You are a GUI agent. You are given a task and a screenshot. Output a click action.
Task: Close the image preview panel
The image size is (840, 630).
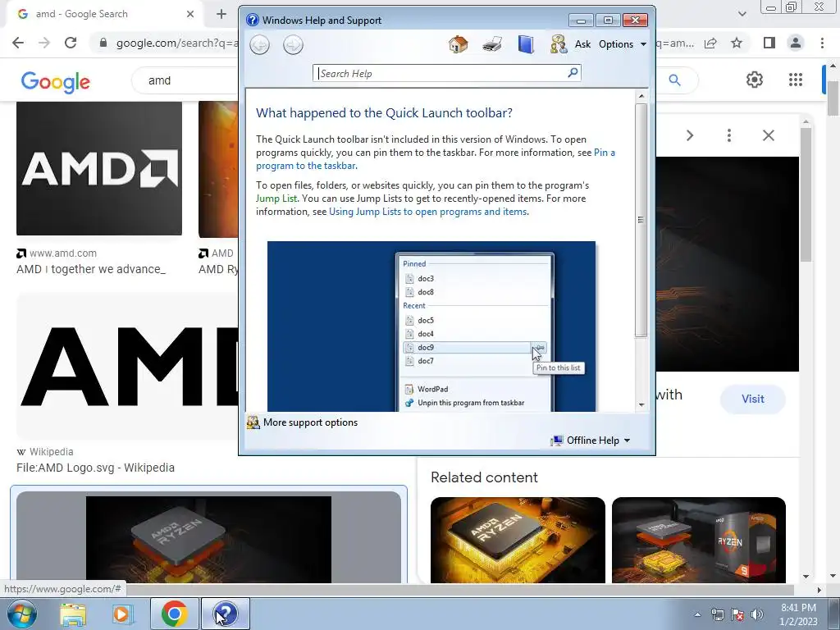[768, 135]
